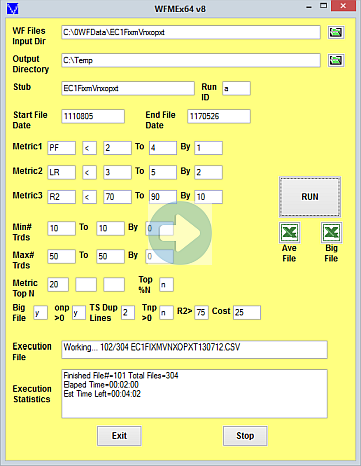The height and width of the screenshot is (466, 361).
Task: Click Metric1 By value 1
Action: point(208,148)
